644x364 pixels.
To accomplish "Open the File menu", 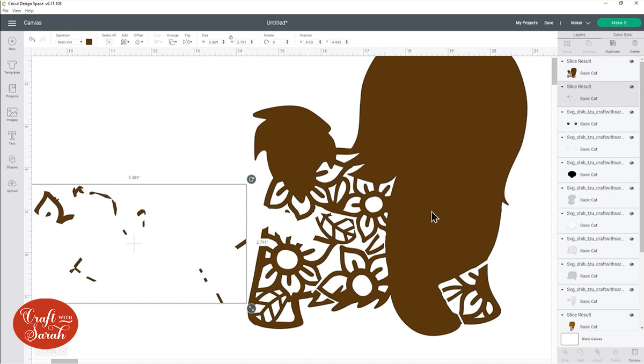I will click(x=4, y=10).
